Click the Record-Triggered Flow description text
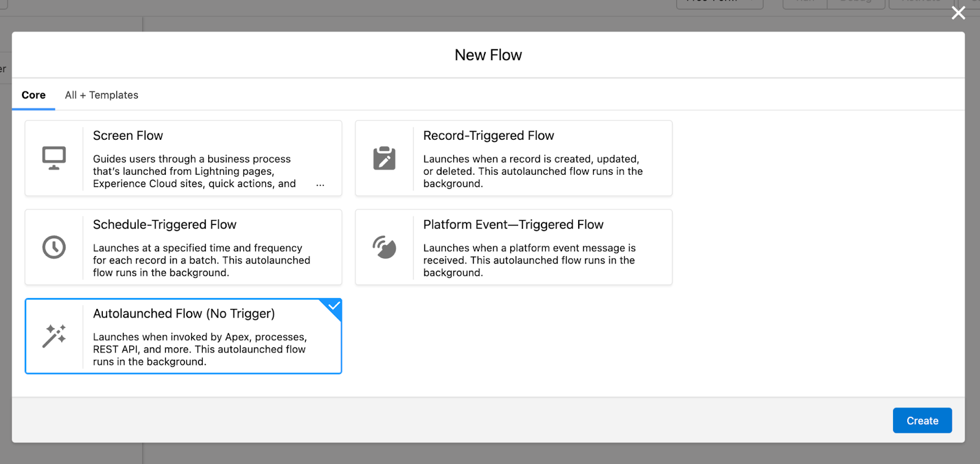 click(x=533, y=171)
